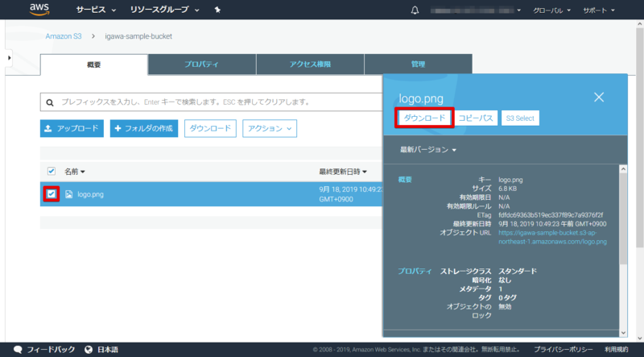Go to Amazon S3 breadcrumb
The image size is (644, 357).
64,36
